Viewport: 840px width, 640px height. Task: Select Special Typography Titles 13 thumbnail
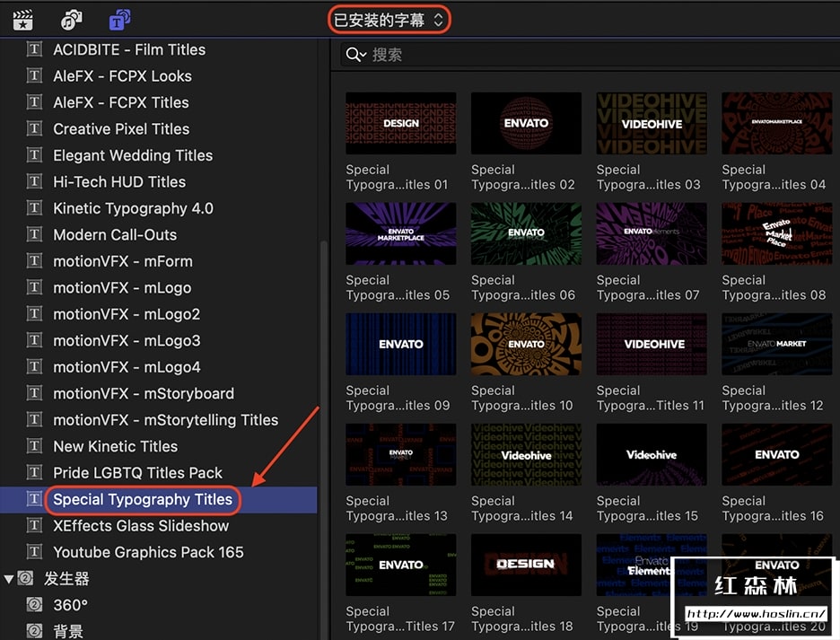click(x=401, y=454)
